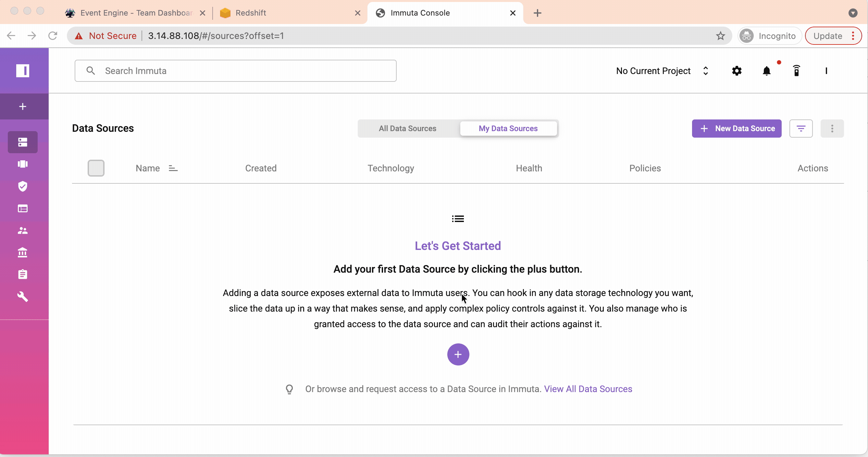Viewport: 868px width, 457px height.
Task: Close the Redshift browser tab
Action: coord(358,13)
